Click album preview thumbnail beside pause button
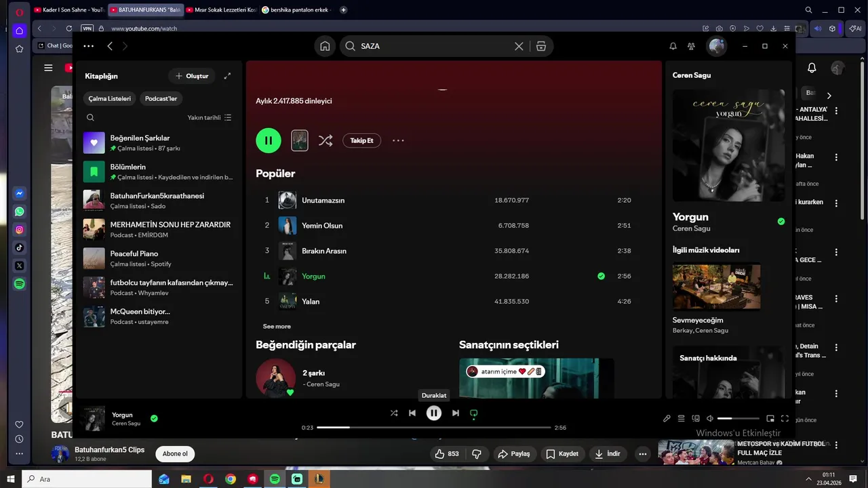This screenshot has height=488, width=868. [300, 140]
